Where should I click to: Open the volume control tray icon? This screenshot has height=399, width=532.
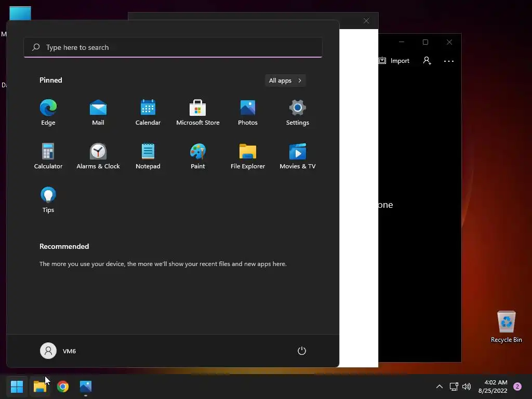[467, 387]
